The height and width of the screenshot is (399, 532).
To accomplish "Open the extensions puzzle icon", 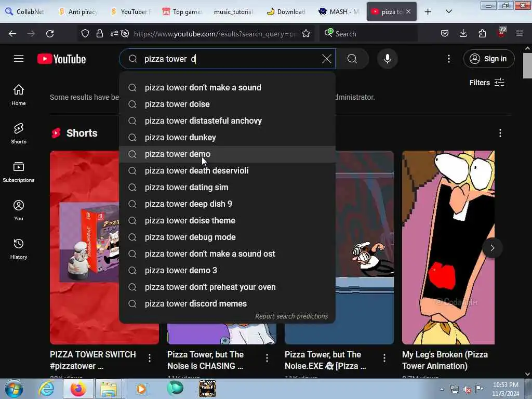I will [x=482, y=34].
